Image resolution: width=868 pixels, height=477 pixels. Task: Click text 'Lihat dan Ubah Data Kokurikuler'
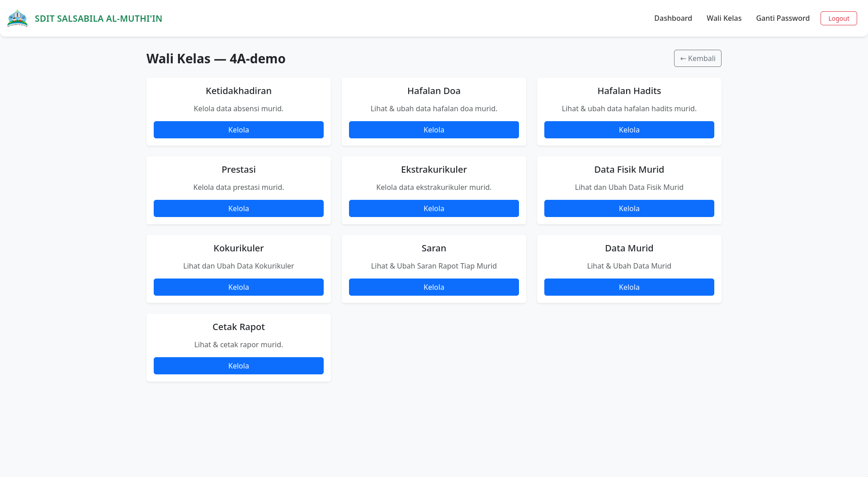[239, 266]
